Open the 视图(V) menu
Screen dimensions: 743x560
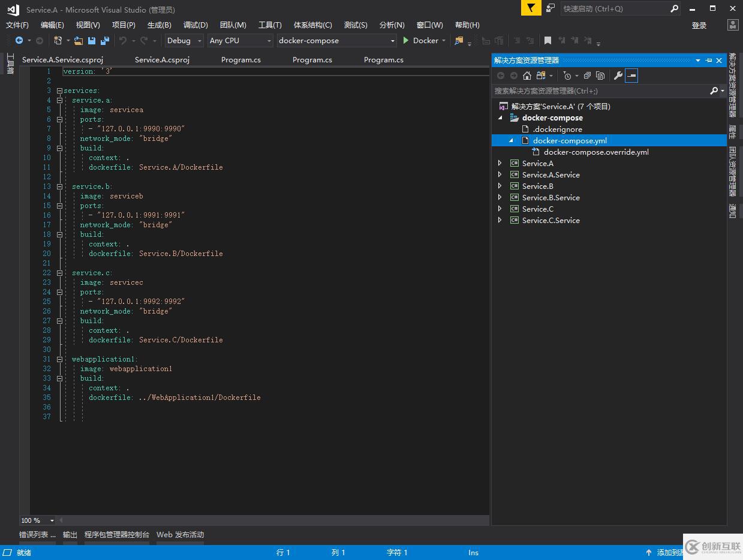tap(88, 25)
